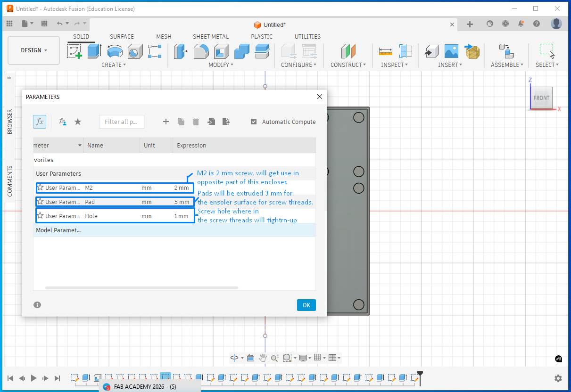Select the Hole tool in Create
The height and width of the screenshot is (392, 571).
135,51
